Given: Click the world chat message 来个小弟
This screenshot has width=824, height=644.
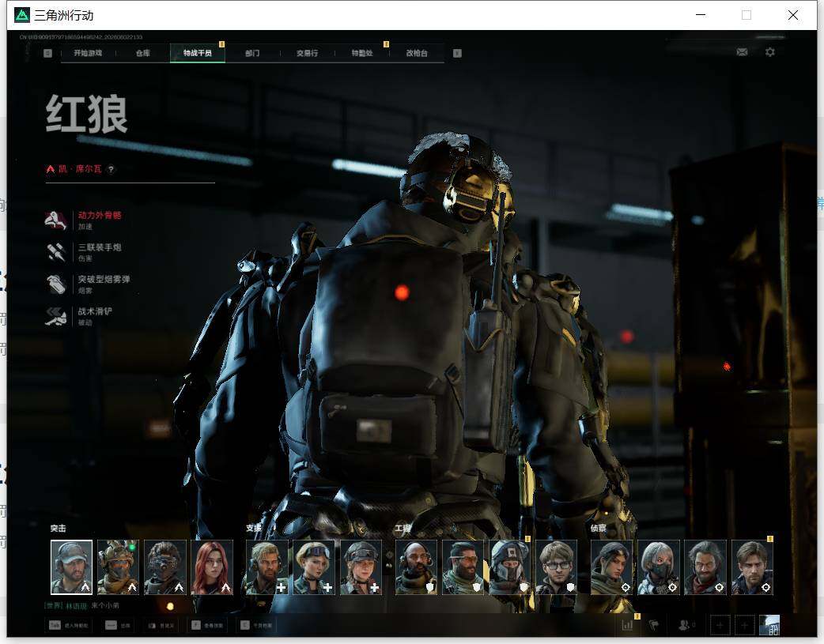Looking at the screenshot, I should click(x=105, y=605).
